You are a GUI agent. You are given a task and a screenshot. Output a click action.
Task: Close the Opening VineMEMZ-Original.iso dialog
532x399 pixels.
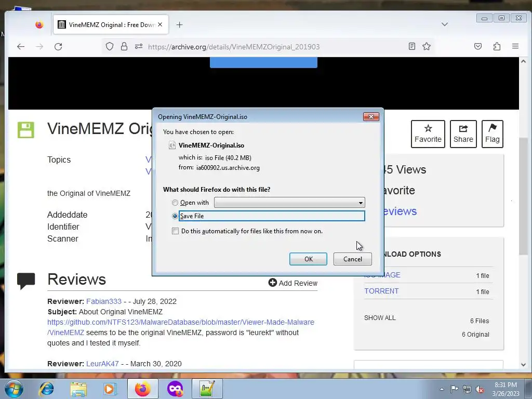(x=371, y=117)
